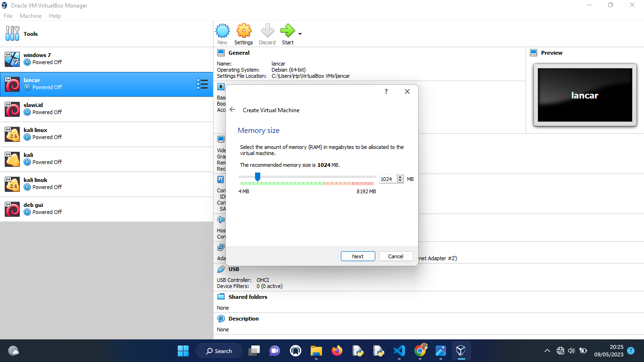Click the red zone of memory slider
644x362 pixels.
click(363, 183)
